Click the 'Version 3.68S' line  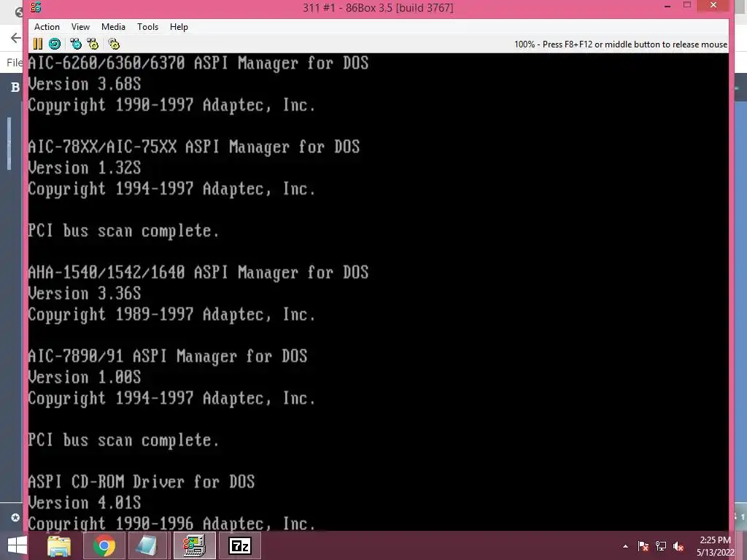tap(85, 85)
